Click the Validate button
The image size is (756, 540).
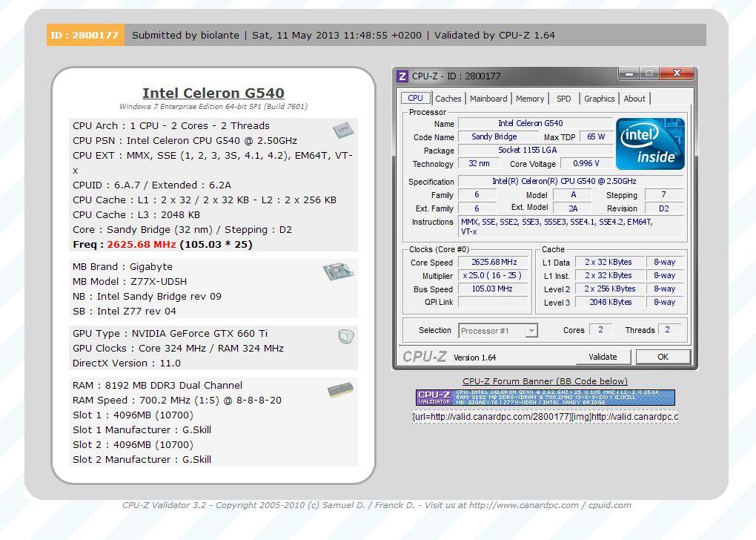[x=603, y=357]
